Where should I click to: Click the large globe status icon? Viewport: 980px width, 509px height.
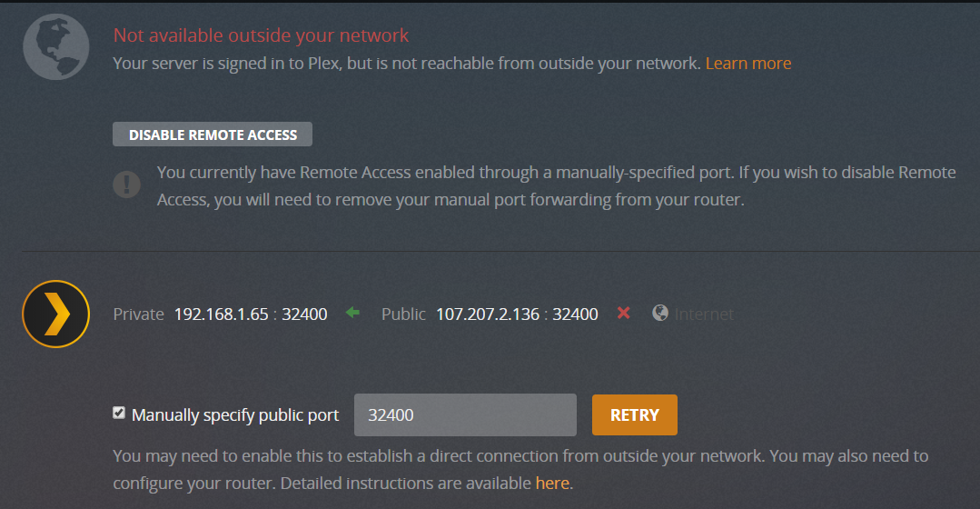55,45
